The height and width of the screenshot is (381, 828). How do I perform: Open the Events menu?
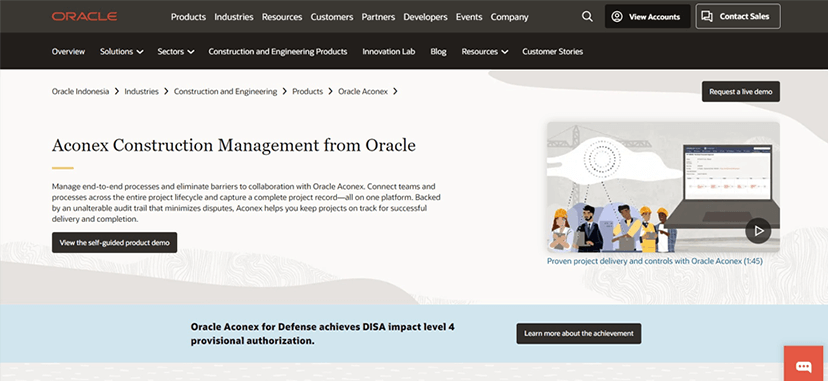point(469,17)
